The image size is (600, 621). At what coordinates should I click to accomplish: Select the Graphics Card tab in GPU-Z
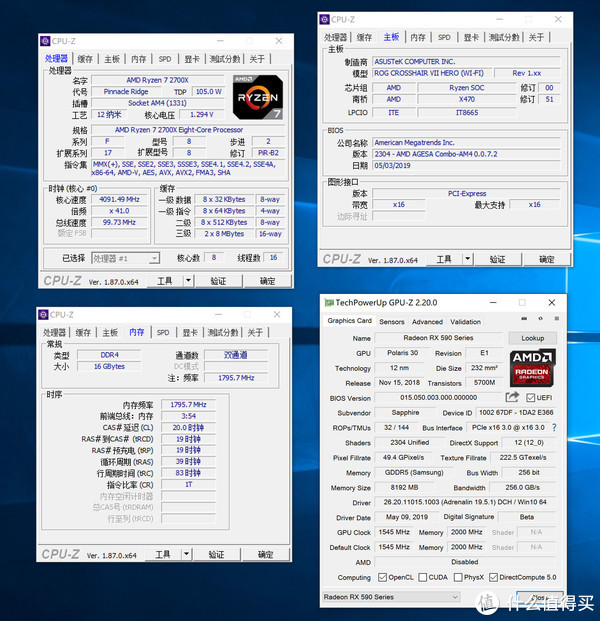point(349,321)
